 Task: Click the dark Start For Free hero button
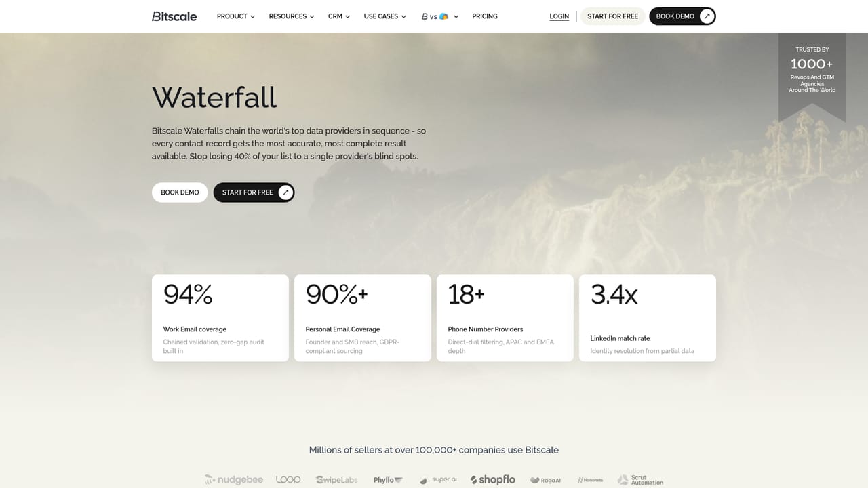(x=254, y=192)
